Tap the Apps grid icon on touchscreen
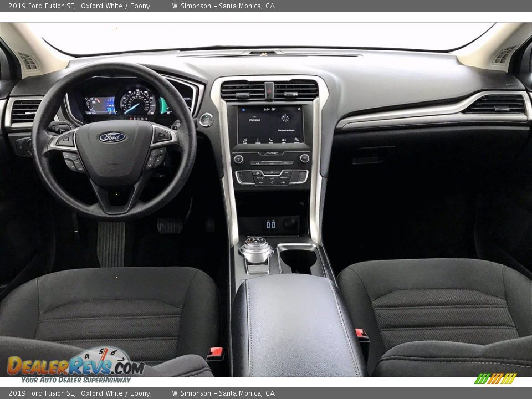The image size is (532, 399). pos(283,140)
